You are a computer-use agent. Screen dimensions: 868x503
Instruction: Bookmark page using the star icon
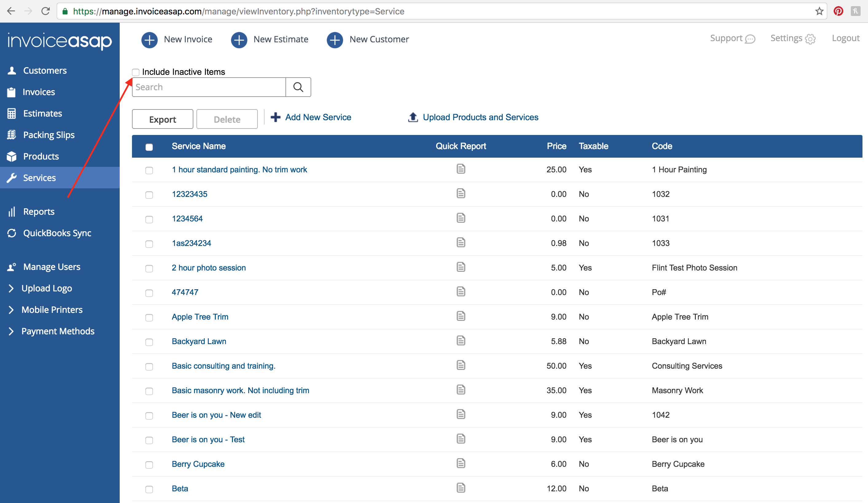819,11
